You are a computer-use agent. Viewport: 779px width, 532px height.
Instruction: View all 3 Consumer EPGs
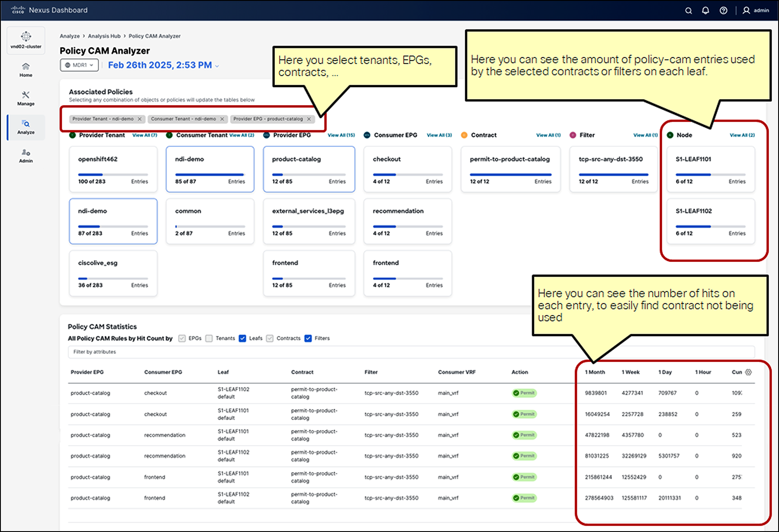point(439,135)
